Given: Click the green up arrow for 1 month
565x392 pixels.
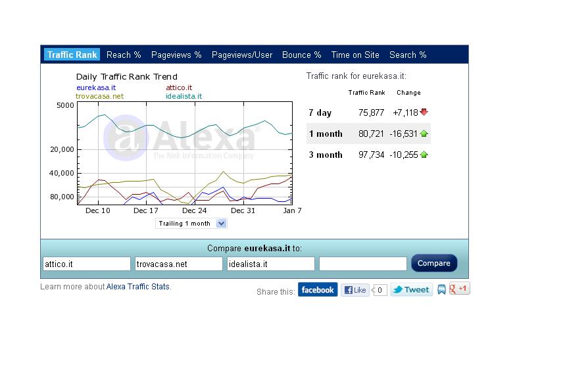Looking at the screenshot, I should point(424,134).
